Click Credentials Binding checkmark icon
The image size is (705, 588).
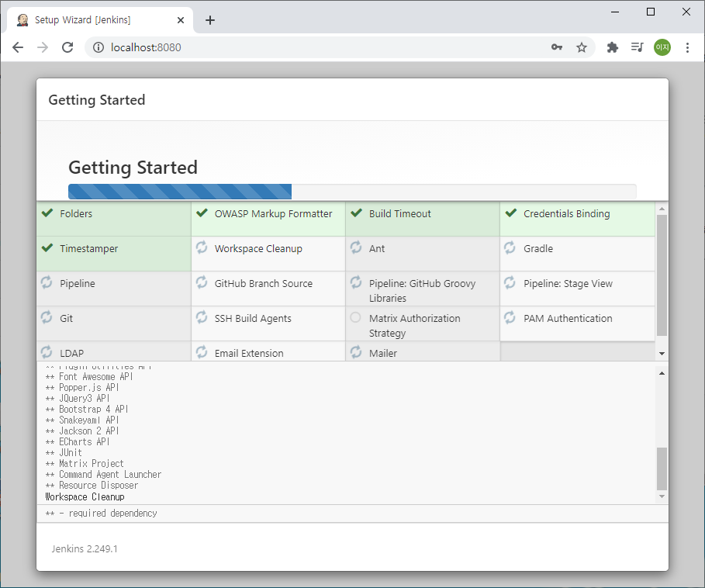pos(511,213)
